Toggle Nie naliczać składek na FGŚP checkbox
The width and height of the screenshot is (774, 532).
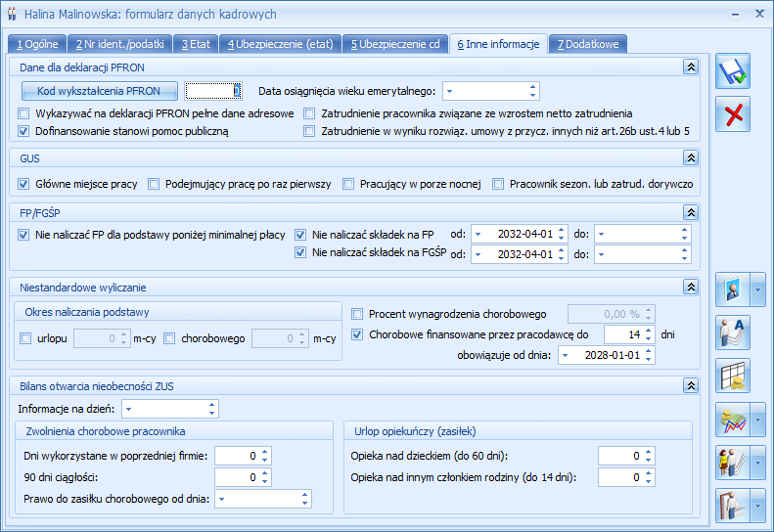[300, 252]
